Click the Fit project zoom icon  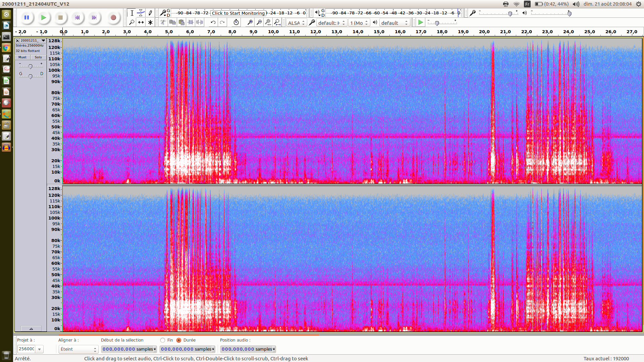coord(277,22)
